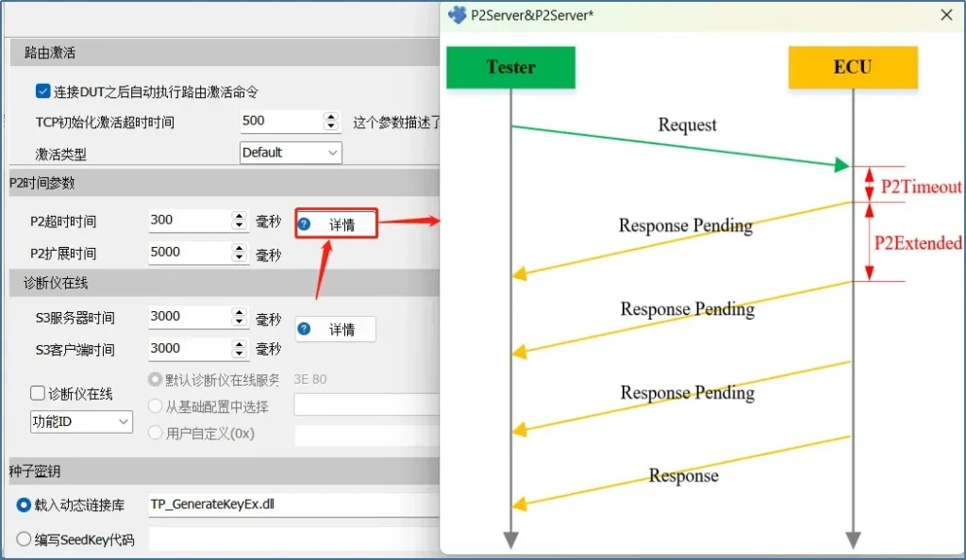Open the 激活类型 Default dropdown
This screenshot has width=966, height=560.
(291, 153)
